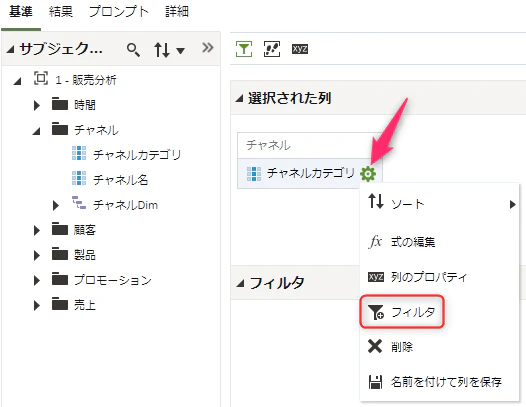This screenshot has height=407, width=526.
Task: Click the grid icon beside チャネル名
Action: (x=79, y=178)
